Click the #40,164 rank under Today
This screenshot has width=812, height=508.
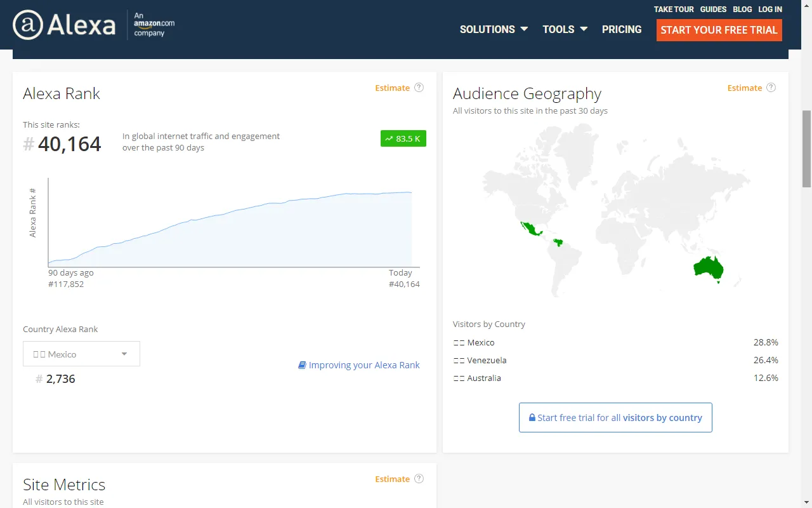(404, 284)
